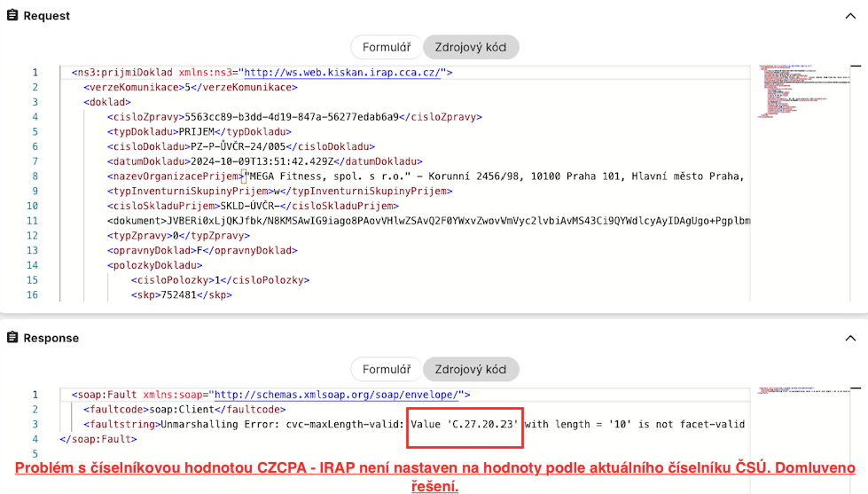This screenshot has height=494, width=868.
Task: Click the Response clipboard icon
Action: [12, 338]
